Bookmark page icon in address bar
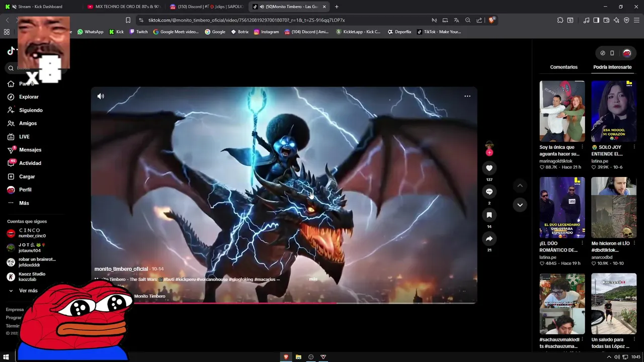Image resolution: width=644 pixels, height=362 pixels. 128,20
